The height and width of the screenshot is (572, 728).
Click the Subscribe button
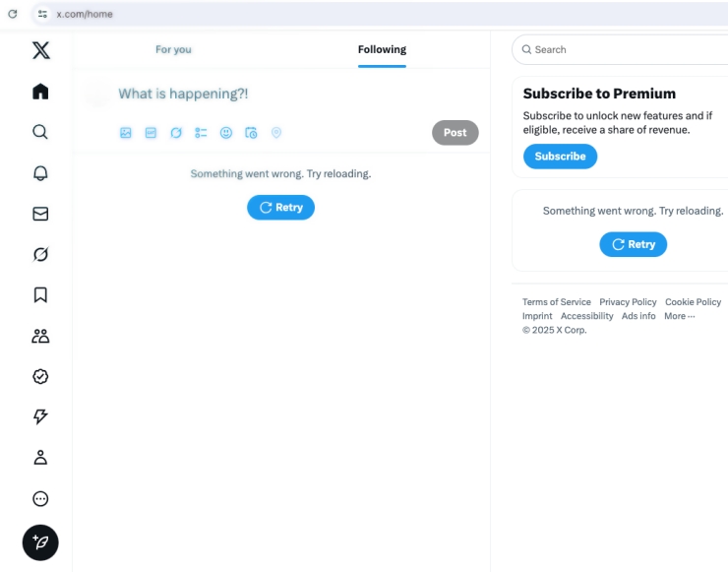pyautogui.click(x=561, y=157)
